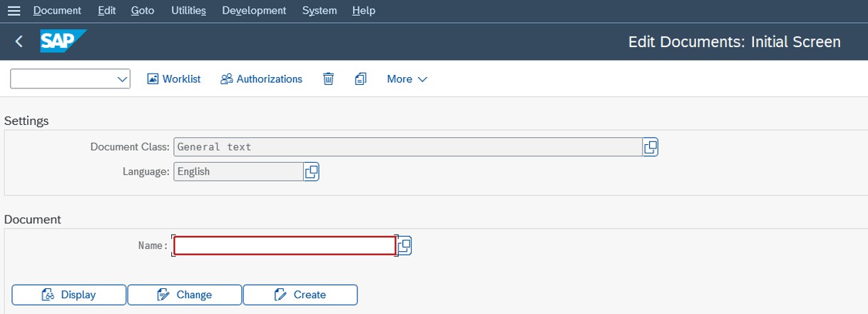The height and width of the screenshot is (314, 868).
Task: Expand the command field dropdown arrow
Action: pos(122,78)
